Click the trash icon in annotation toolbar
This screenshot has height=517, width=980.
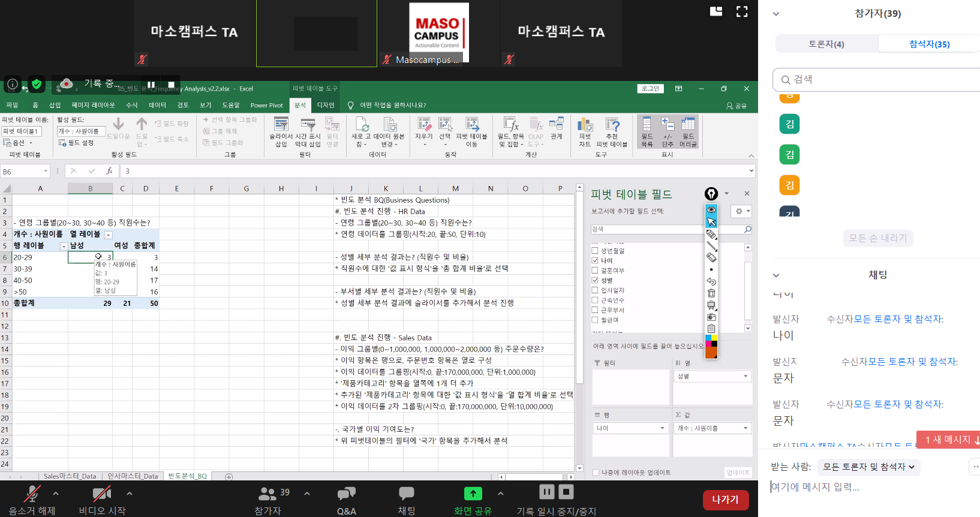711,293
